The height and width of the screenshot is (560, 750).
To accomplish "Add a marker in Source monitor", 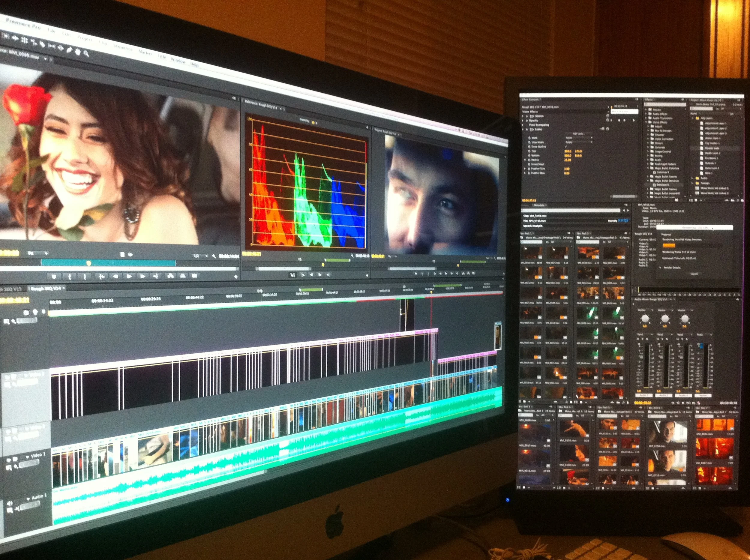I will (54, 277).
